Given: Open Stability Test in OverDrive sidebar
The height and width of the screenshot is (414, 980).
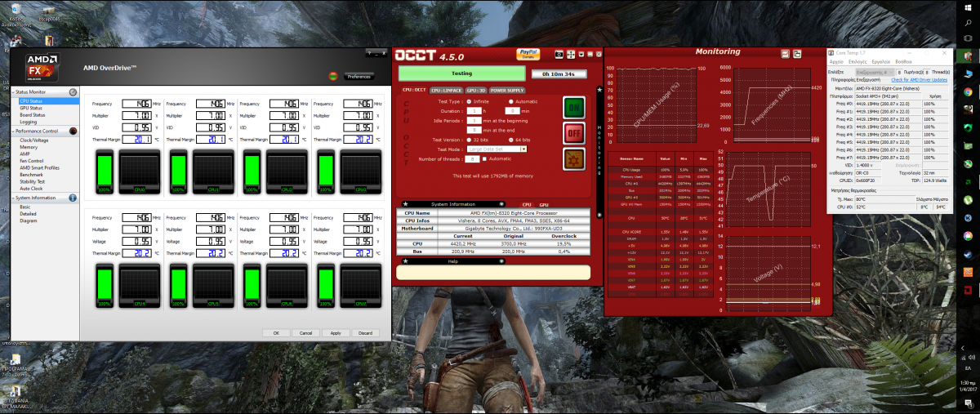Looking at the screenshot, I should click(33, 180).
